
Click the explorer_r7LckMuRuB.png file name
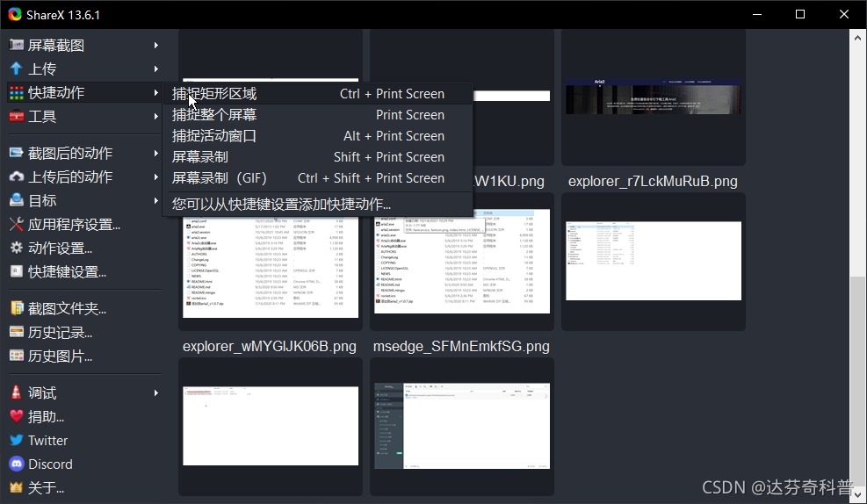(x=653, y=181)
